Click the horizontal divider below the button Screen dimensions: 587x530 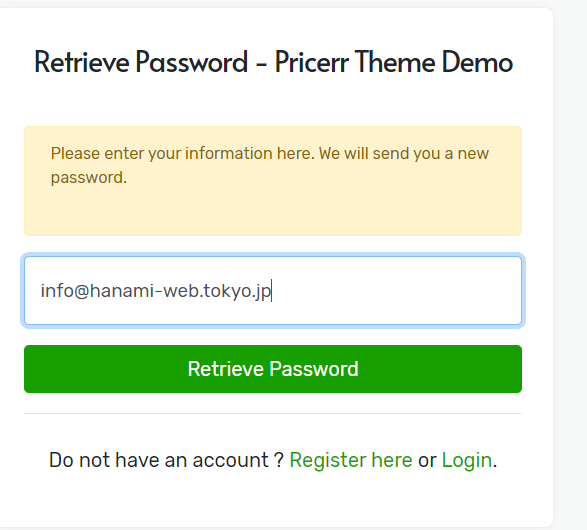click(x=273, y=414)
